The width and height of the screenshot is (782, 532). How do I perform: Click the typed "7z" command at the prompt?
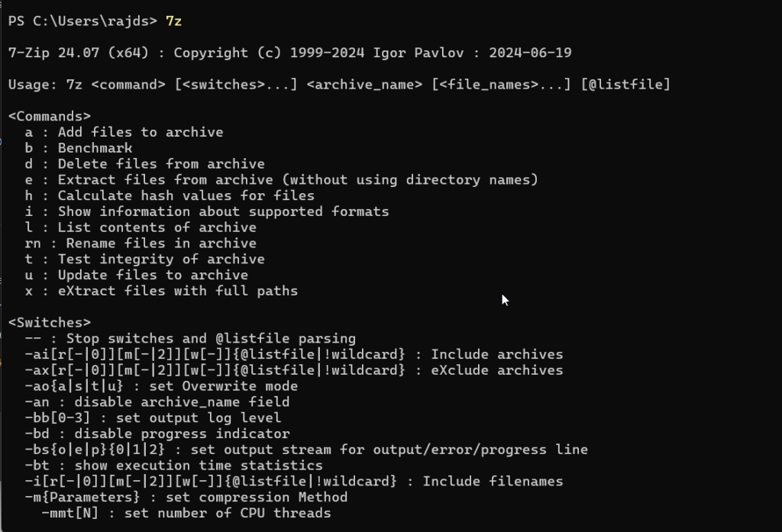173,21
